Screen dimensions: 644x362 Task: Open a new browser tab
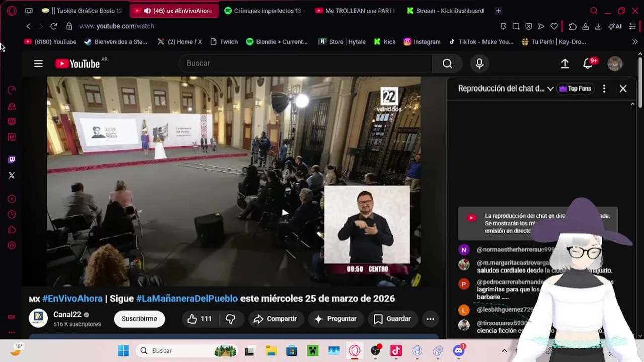pos(498,11)
